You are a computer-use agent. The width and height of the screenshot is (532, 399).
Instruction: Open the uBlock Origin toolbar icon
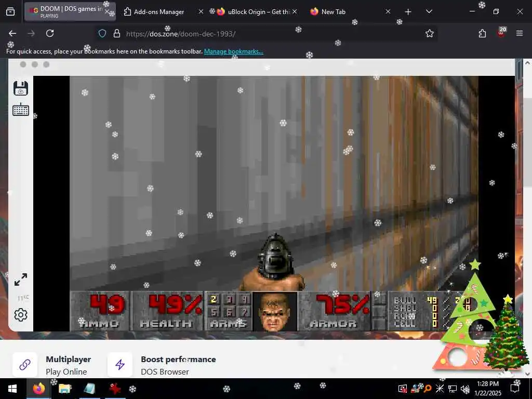501,33
